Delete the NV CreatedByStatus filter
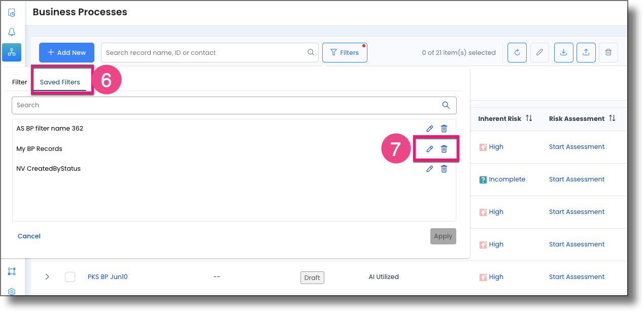 coord(444,169)
